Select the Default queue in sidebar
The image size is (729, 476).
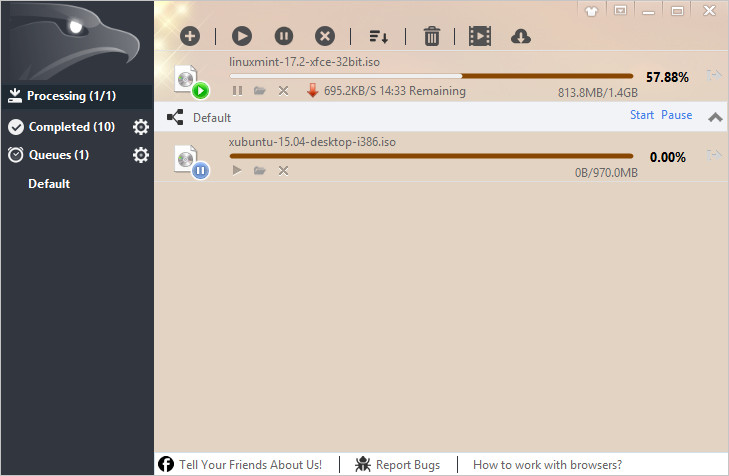click(x=49, y=184)
